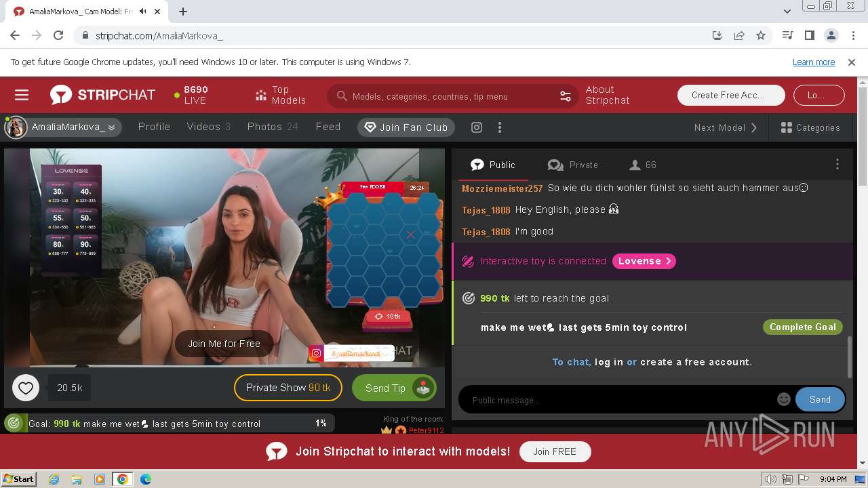
Task: Launch Internet Explorer from taskbar
Action: click(54, 479)
